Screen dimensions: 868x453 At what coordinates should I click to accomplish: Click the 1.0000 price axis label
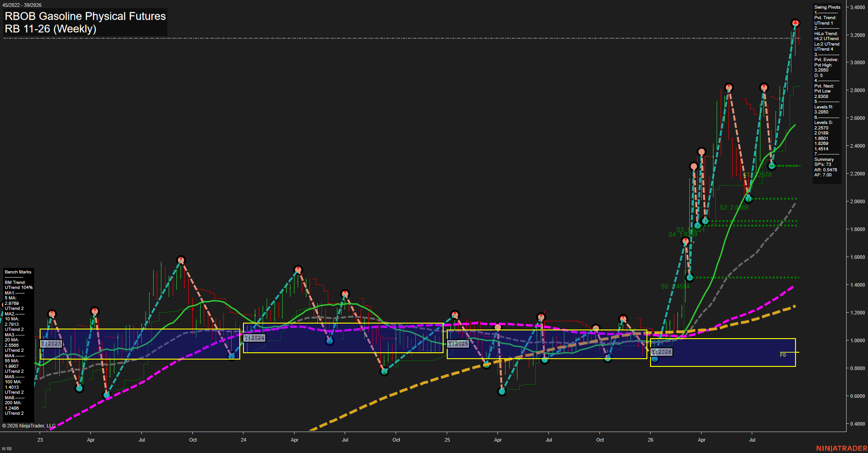coord(858,340)
